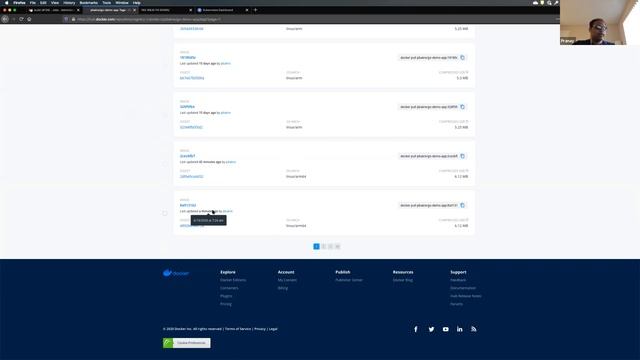Open Docker Editions footer link
640x360 pixels.
[233, 280]
